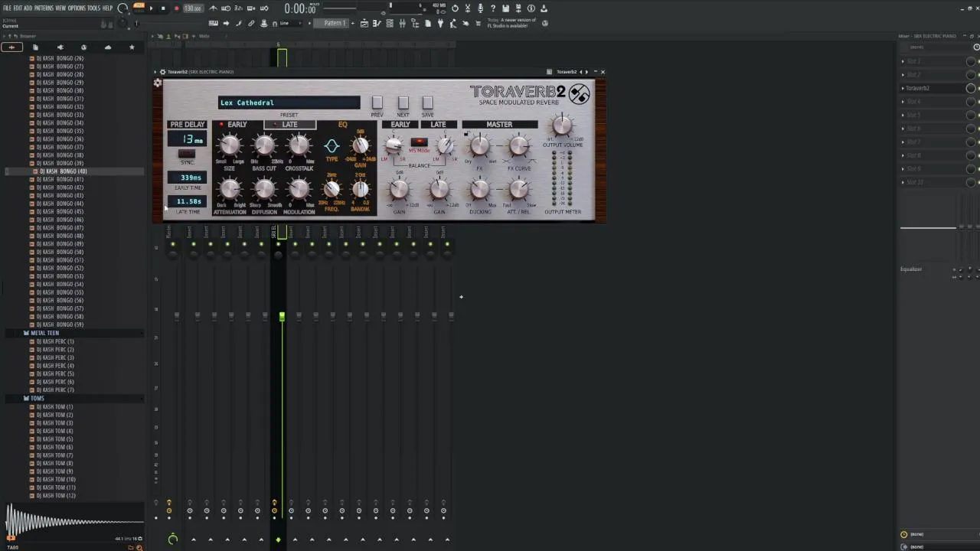Select the browser cloud tab icon
Screen dimensions: 980x551
[108, 47]
